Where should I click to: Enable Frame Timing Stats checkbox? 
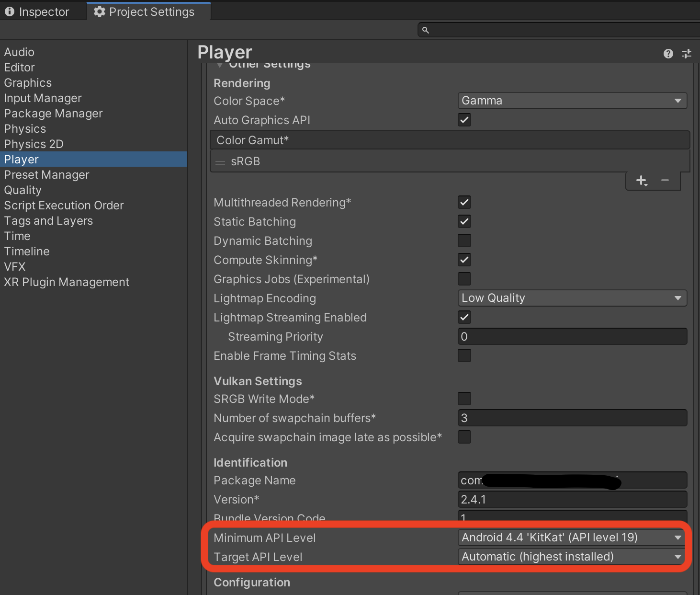click(x=464, y=355)
